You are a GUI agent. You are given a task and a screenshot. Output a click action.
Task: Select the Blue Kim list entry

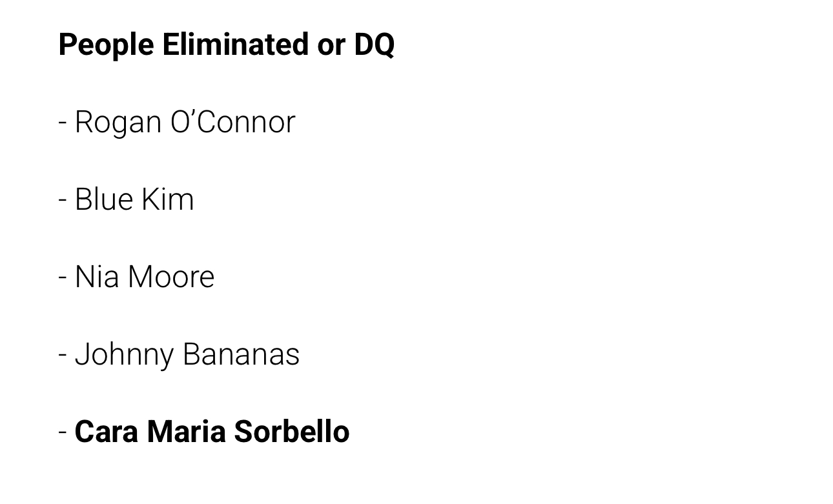pyautogui.click(x=126, y=199)
